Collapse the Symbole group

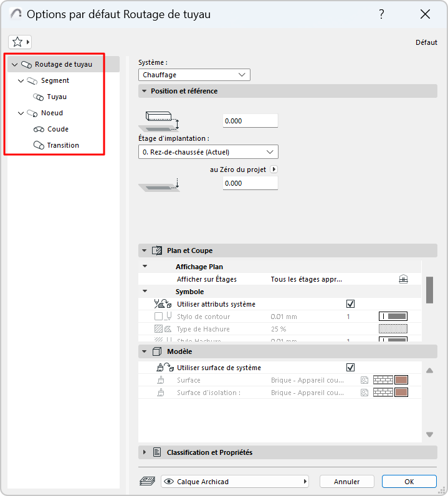(x=145, y=292)
